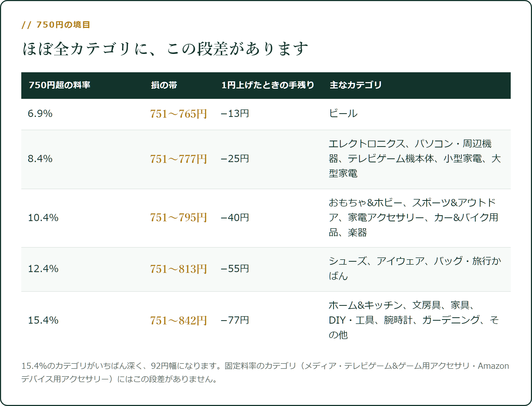This screenshot has width=532, height=406.
Task: Click the '751〜795円' loss band value
Action: pyautogui.click(x=178, y=218)
